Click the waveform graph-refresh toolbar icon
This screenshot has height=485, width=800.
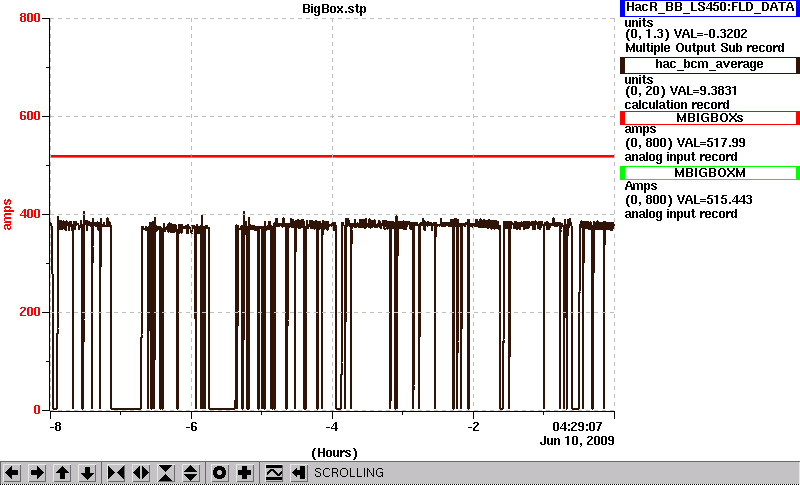click(274, 473)
